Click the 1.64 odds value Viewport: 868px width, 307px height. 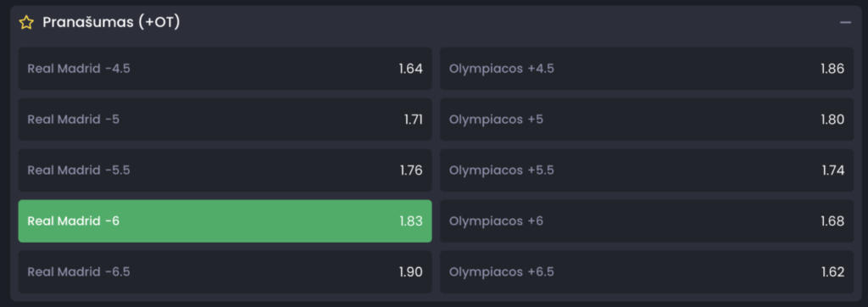click(411, 69)
